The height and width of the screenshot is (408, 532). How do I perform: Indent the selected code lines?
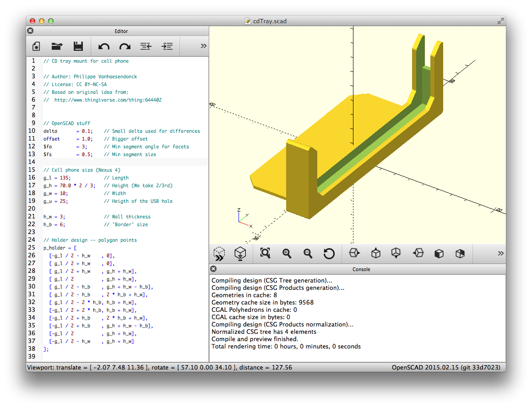pos(167,46)
